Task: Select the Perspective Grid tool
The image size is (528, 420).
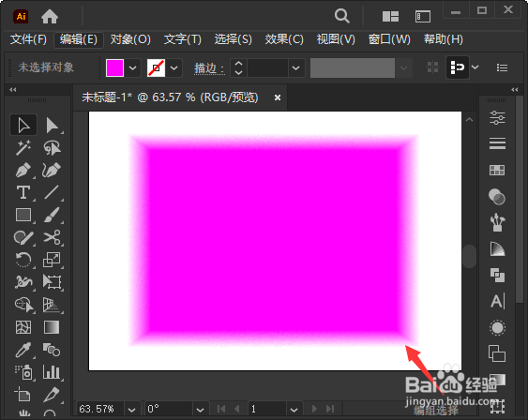Action: [52, 305]
